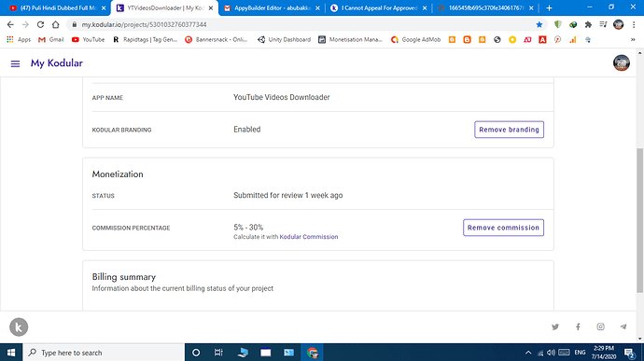Open the media control playlist icon
This screenshot has height=361, width=644.
(603, 24)
